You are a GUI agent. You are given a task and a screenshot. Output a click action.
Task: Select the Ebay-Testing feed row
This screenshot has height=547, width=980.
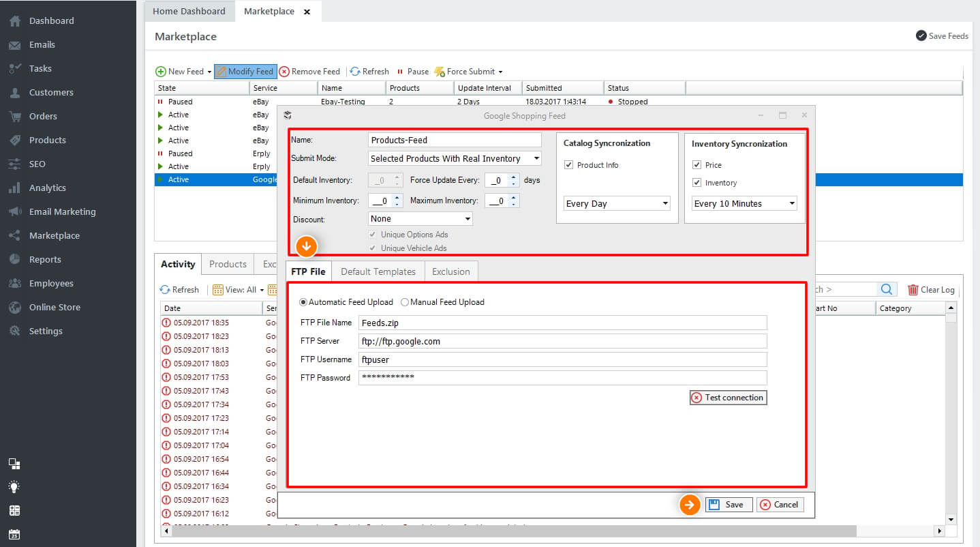558,102
